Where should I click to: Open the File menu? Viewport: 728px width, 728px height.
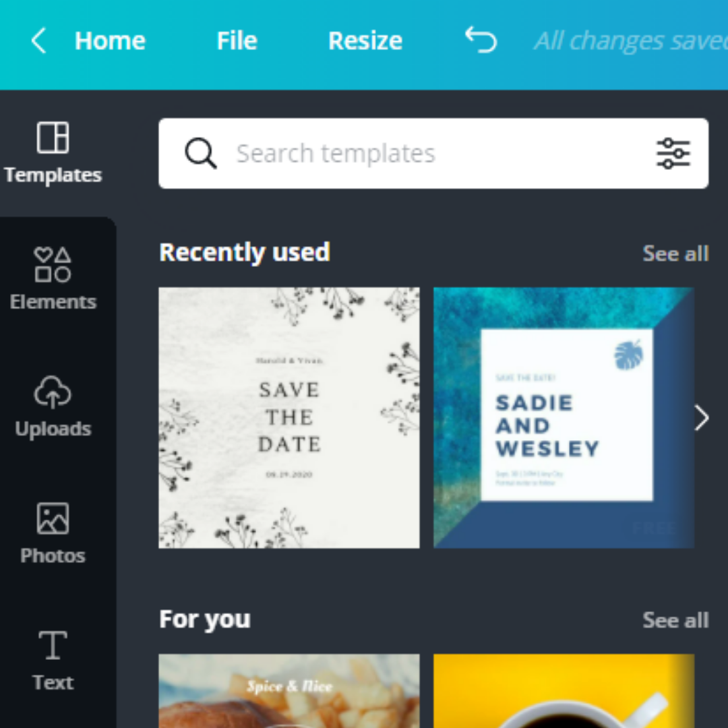237,40
